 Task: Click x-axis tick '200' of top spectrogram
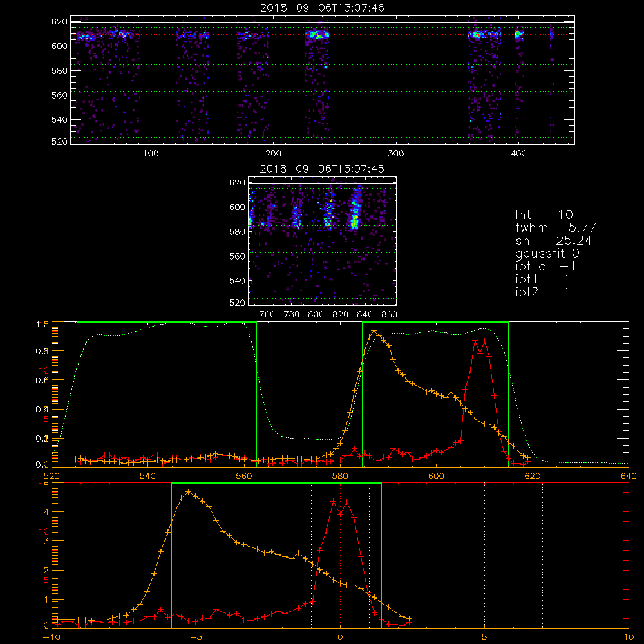[274, 154]
